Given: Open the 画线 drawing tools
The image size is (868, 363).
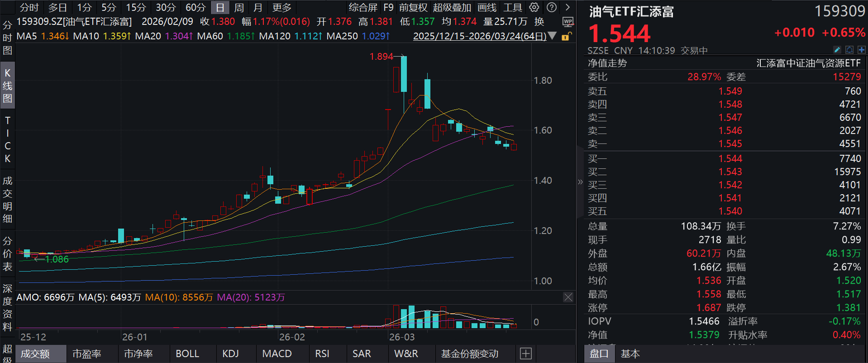Looking at the screenshot, I should [x=486, y=8].
